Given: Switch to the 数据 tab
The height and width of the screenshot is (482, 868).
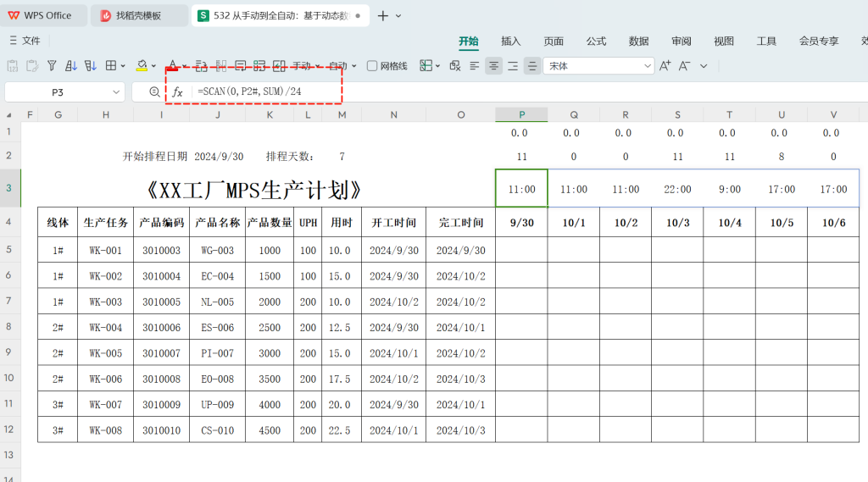Looking at the screenshot, I should (x=639, y=41).
